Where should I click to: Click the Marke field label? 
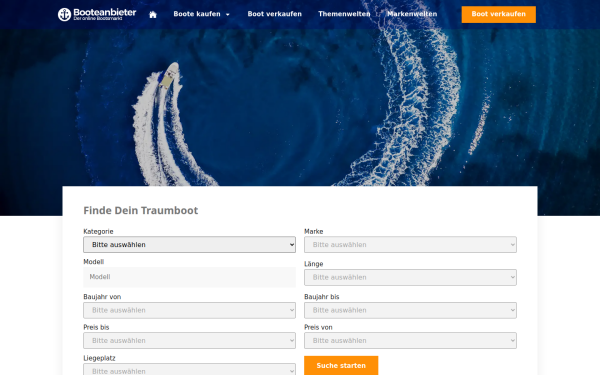pos(313,232)
